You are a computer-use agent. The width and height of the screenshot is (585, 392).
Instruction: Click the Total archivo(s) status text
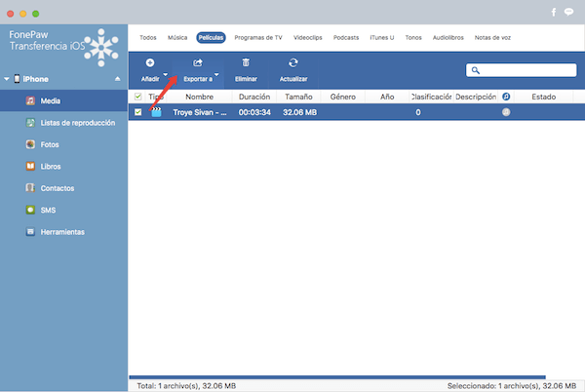pos(186,386)
